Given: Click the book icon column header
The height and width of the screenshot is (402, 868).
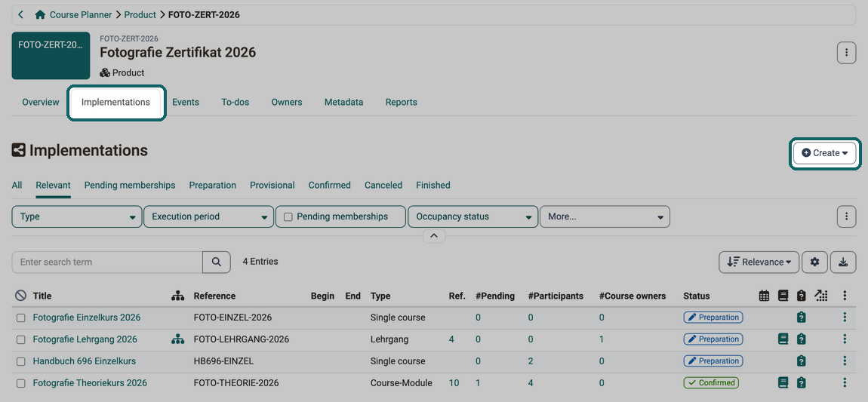Looking at the screenshot, I should pyautogui.click(x=783, y=296).
